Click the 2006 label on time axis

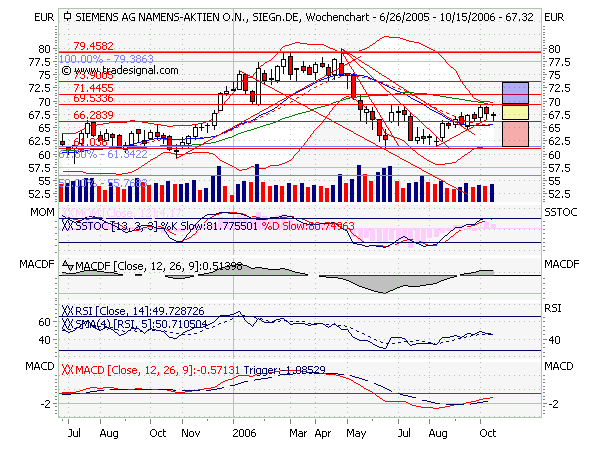point(244,433)
